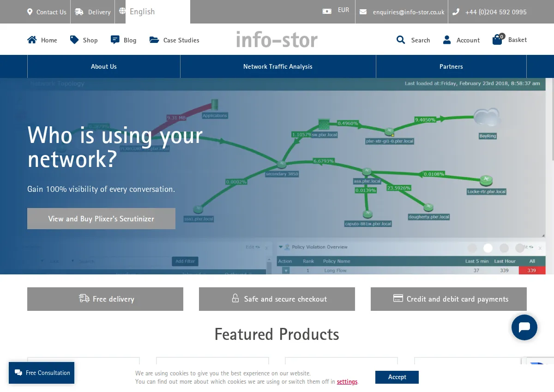
Task: Click the "Featured Products" heading
Action: click(277, 334)
